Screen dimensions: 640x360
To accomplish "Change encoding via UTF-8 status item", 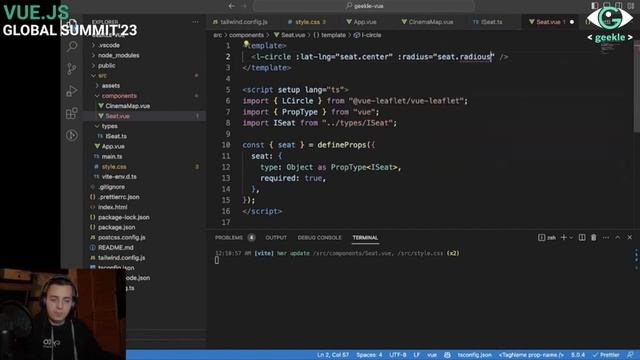I will (x=398, y=355).
